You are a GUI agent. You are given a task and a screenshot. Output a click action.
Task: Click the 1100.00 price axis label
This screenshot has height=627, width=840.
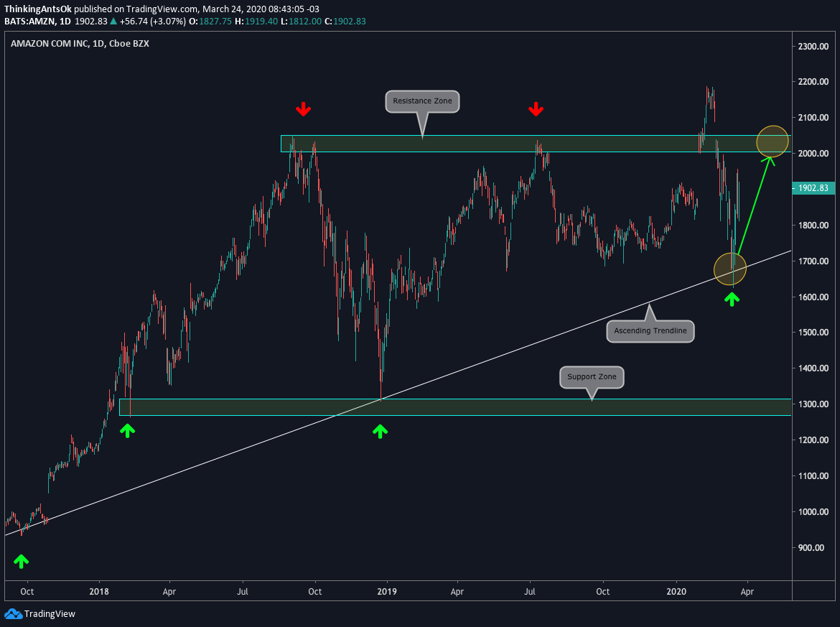coord(813,476)
